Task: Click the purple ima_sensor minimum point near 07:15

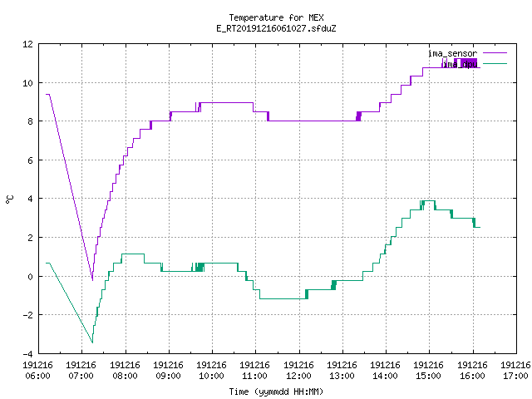Action: point(92,279)
